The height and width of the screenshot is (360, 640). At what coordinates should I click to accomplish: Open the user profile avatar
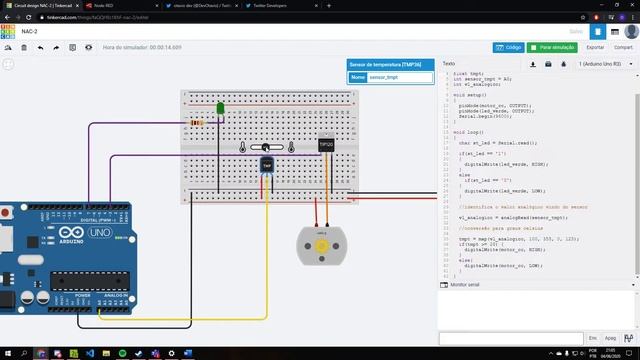(631, 32)
